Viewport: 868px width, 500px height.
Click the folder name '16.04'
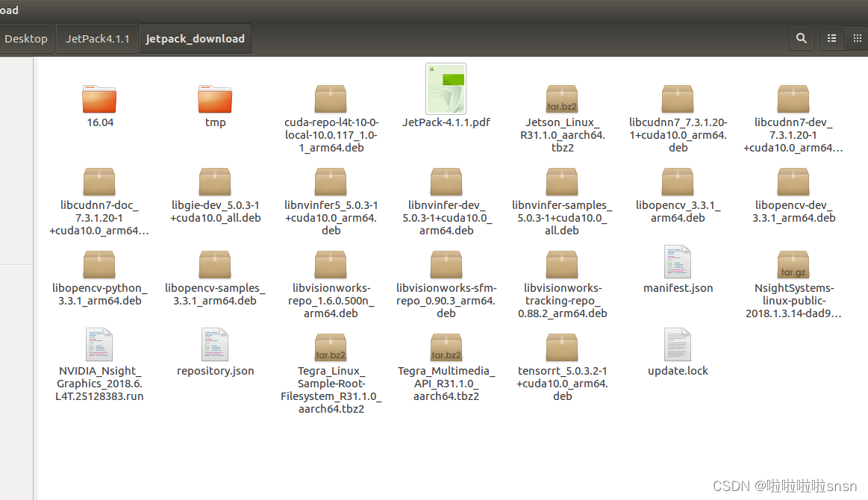(100, 122)
